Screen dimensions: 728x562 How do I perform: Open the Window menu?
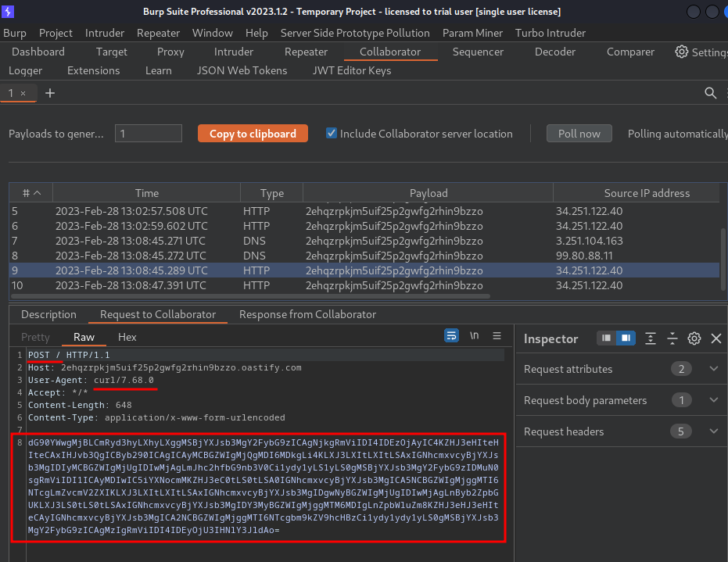(212, 33)
